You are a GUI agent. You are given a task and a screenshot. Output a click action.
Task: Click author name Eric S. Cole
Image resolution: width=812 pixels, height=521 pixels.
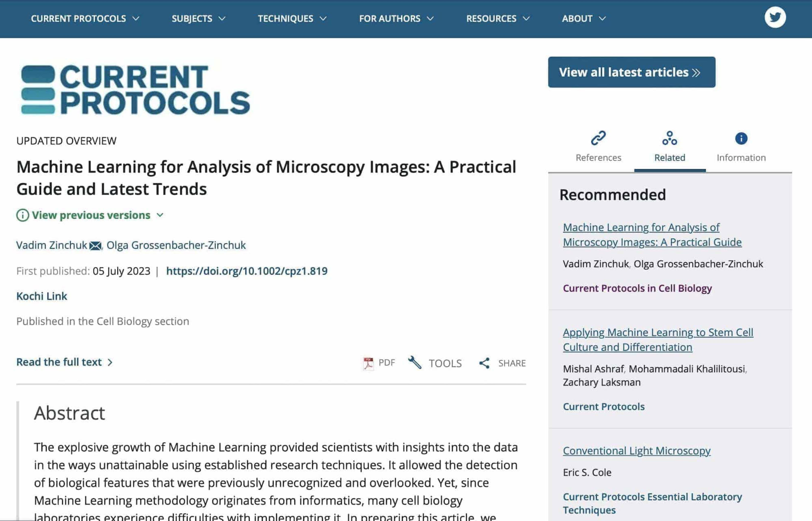(x=587, y=473)
